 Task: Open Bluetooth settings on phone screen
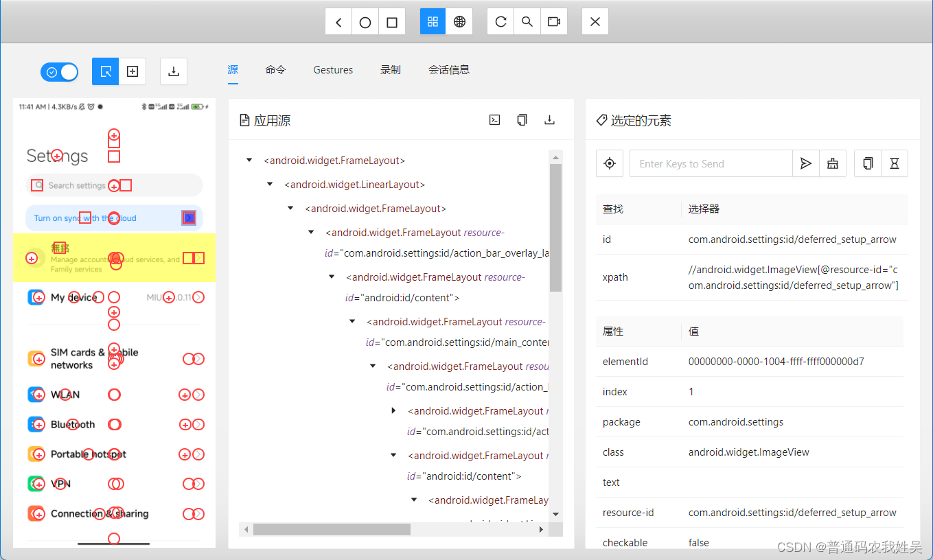(x=114, y=424)
